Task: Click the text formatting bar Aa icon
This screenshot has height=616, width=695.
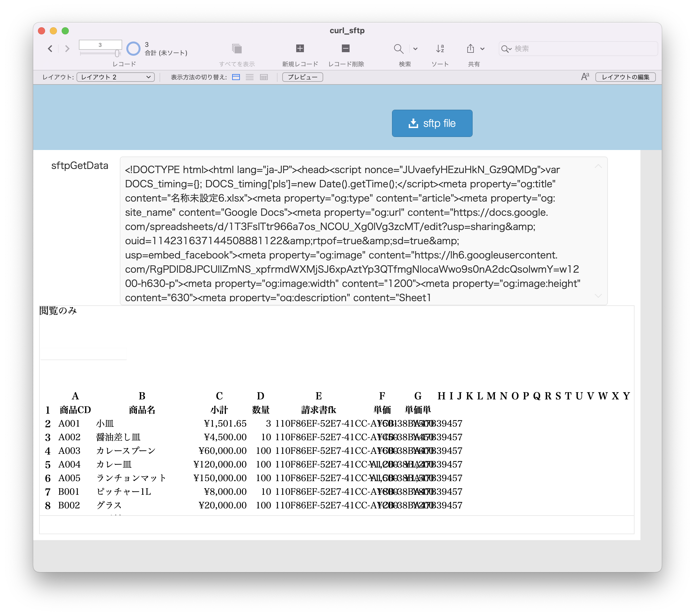Action: click(585, 77)
